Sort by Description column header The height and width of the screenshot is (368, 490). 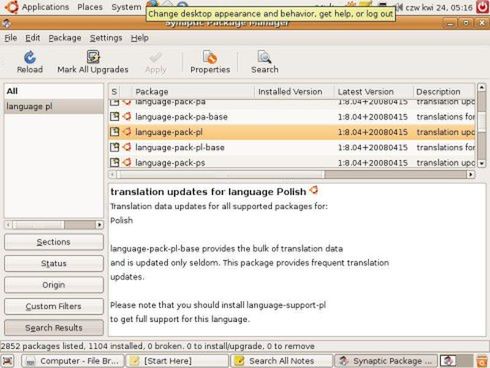[x=444, y=92]
